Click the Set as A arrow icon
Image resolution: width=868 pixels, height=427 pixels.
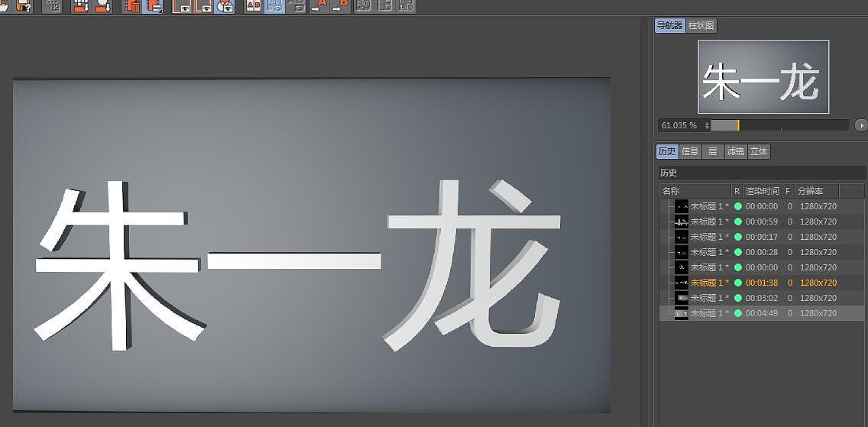(x=319, y=6)
